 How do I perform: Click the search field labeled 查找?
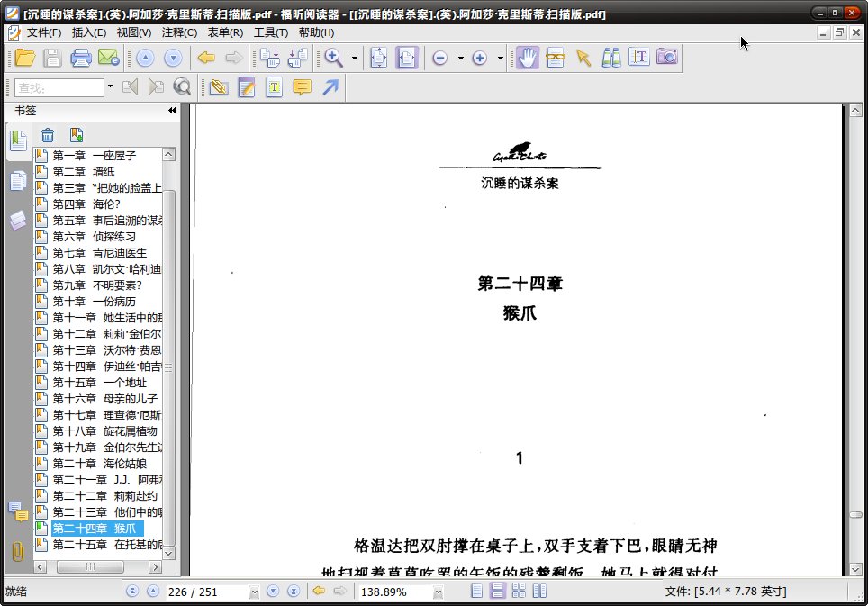[x=59, y=87]
